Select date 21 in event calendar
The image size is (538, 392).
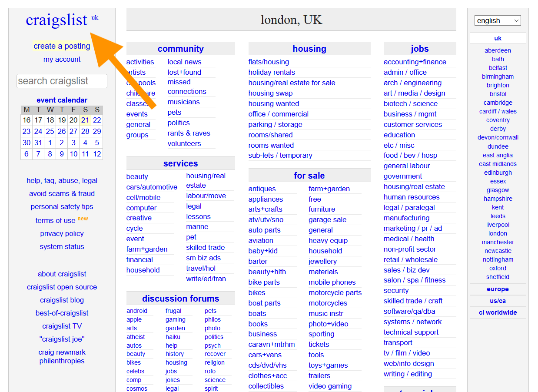85,120
